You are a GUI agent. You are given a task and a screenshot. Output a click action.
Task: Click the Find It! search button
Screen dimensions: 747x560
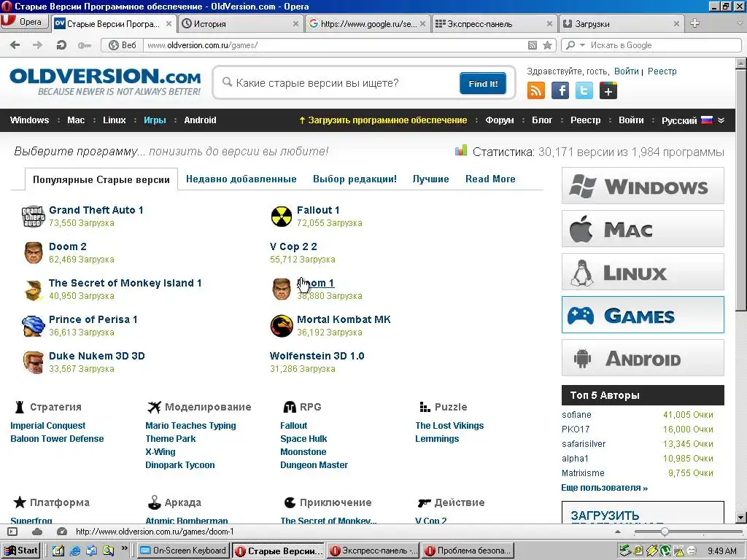(483, 83)
